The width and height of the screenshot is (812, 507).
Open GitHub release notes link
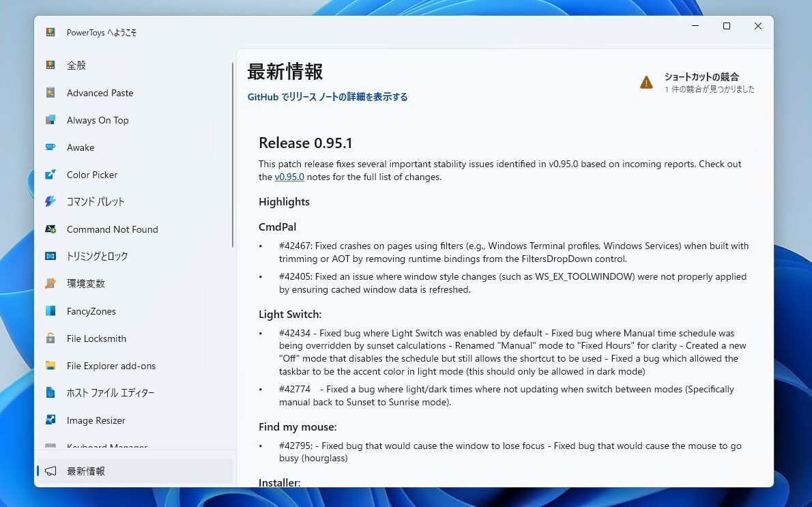[328, 97]
